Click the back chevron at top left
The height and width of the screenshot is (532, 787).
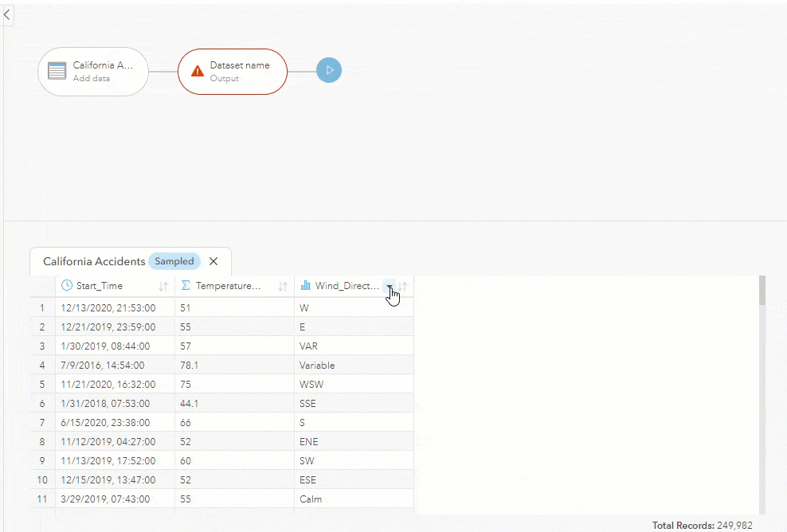(x=7, y=14)
